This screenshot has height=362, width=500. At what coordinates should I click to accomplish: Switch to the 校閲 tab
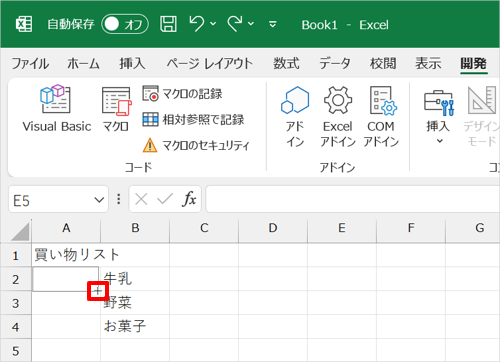(383, 63)
